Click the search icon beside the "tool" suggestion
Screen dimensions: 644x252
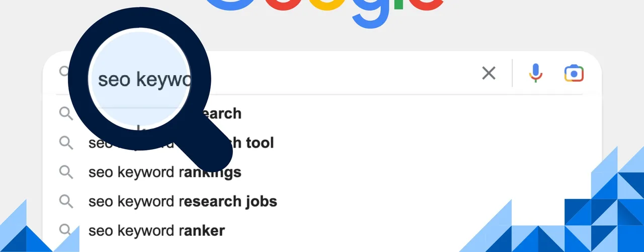[66, 143]
